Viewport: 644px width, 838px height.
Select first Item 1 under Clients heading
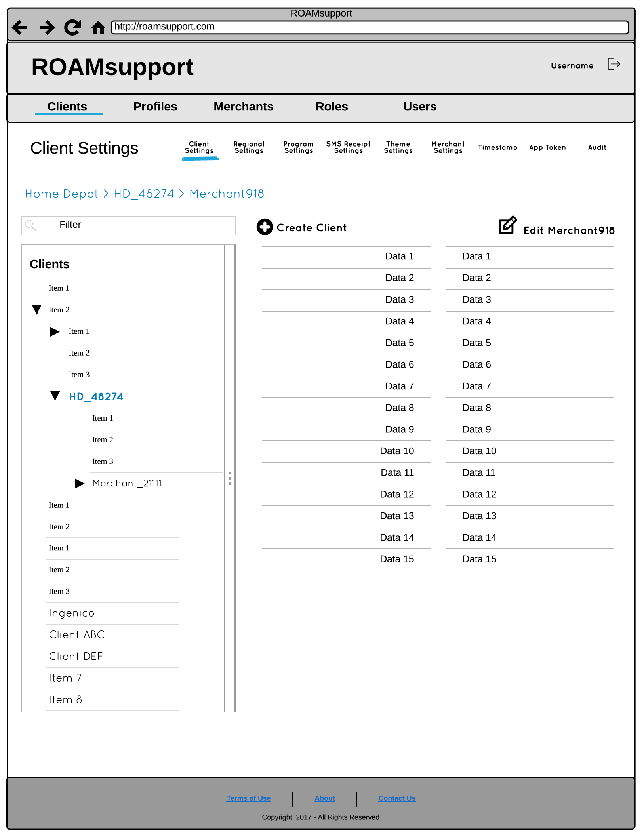[59, 288]
